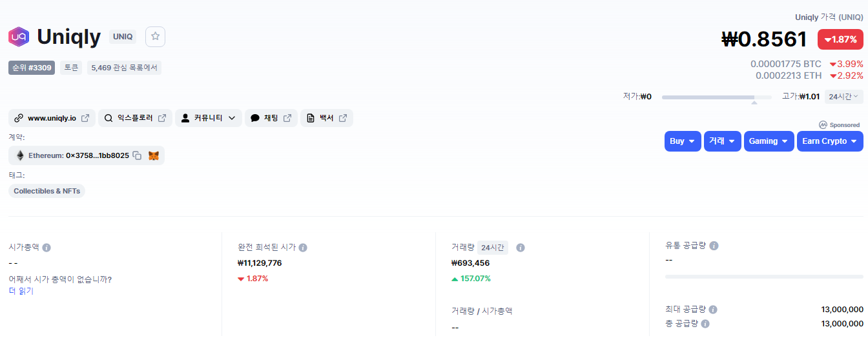This screenshot has height=347, width=868.
Task: Select the Collectibles & NFTs tag
Action: click(46, 191)
